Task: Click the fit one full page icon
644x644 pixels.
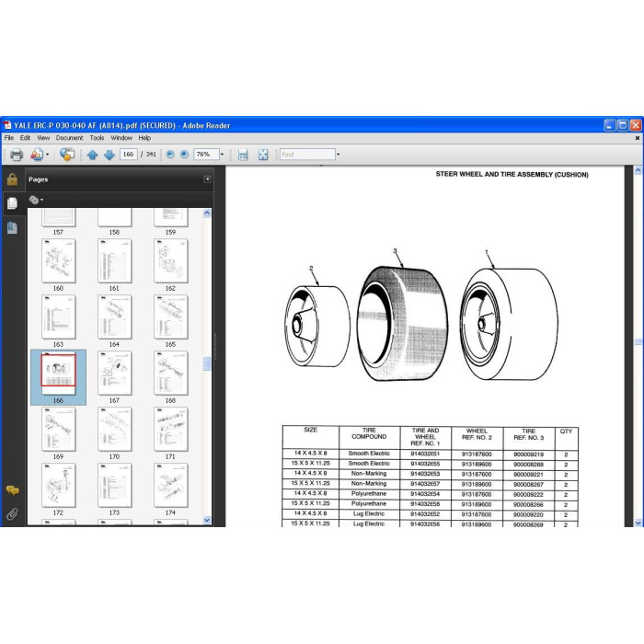Action: point(263,155)
